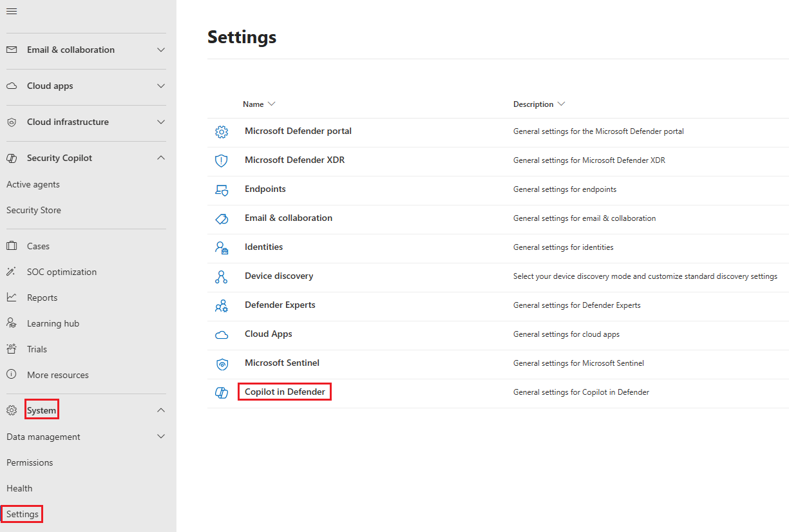
Task: Click the Cloud infrastructure shield icon
Action: (x=12, y=122)
